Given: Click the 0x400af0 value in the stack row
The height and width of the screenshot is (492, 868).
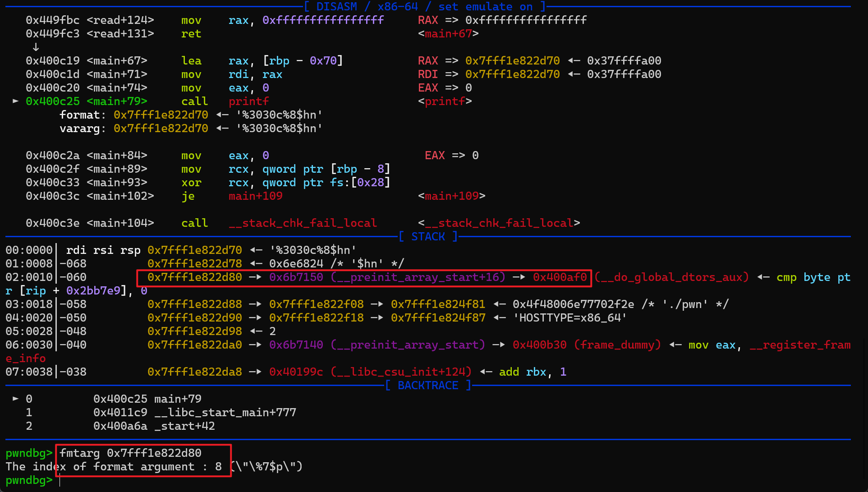Looking at the screenshot, I should (x=560, y=277).
